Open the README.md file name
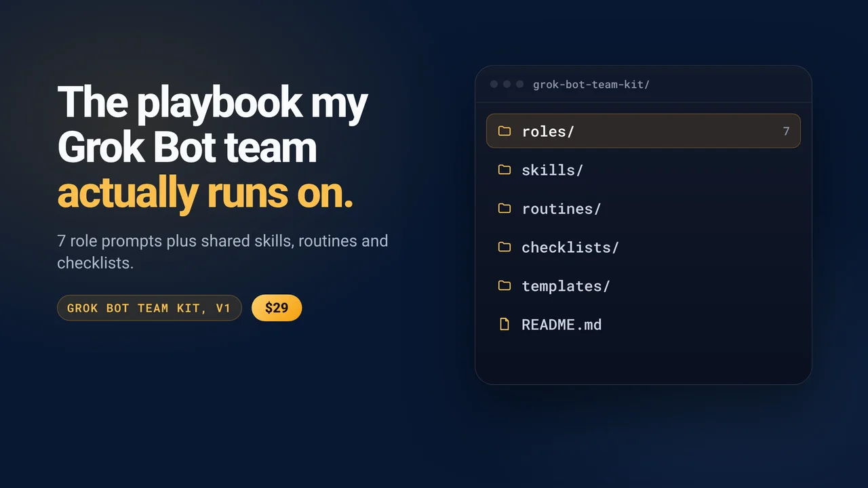Screen dimensions: 868x488 pyautogui.click(x=561, y=325)
